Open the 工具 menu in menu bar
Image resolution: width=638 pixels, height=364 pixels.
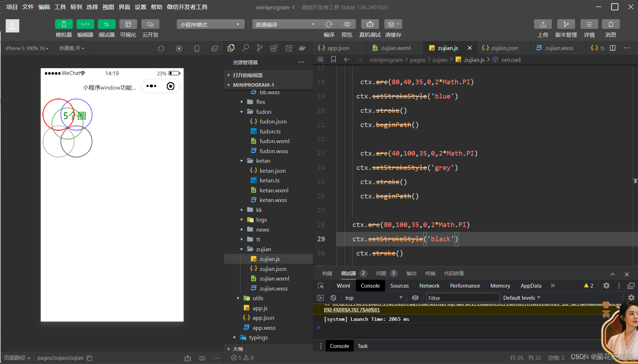(x=60, y=7)
